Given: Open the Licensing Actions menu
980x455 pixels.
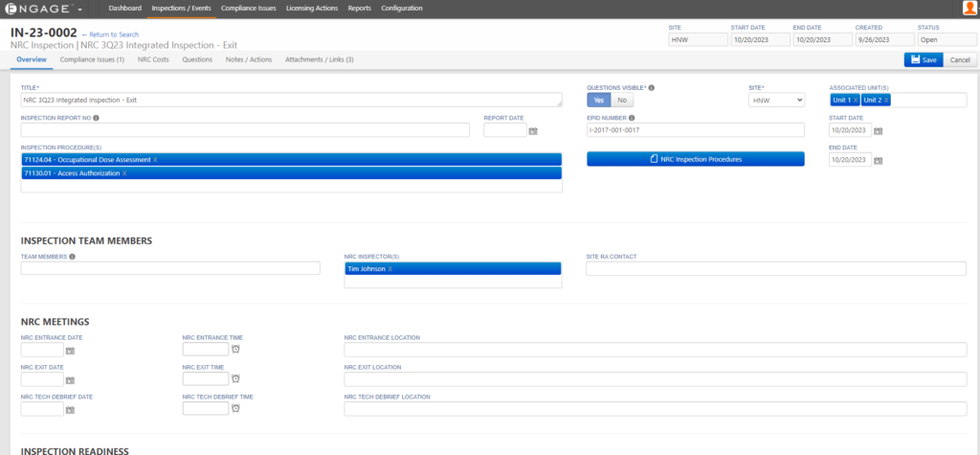Looking at the screenshot, I should pos(313,9).
